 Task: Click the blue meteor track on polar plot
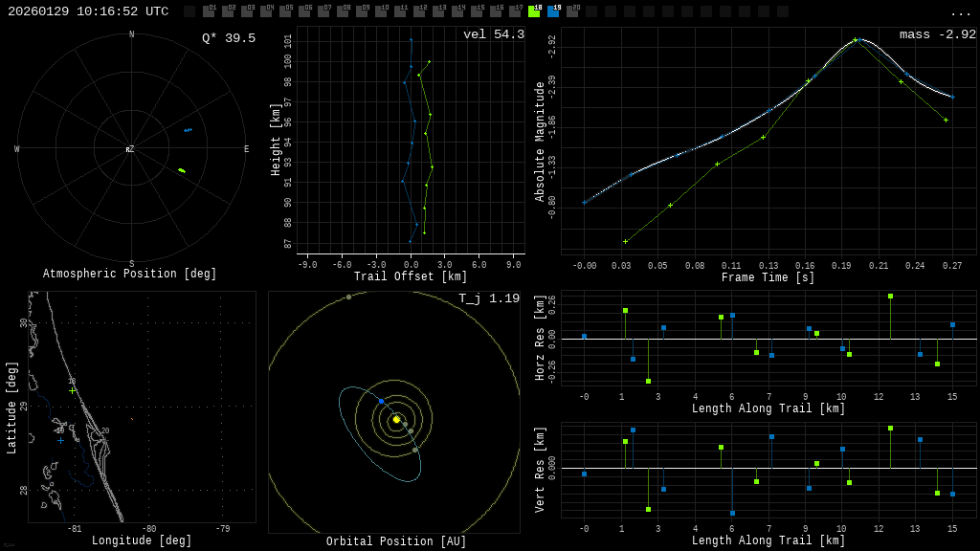click(189, 130)
